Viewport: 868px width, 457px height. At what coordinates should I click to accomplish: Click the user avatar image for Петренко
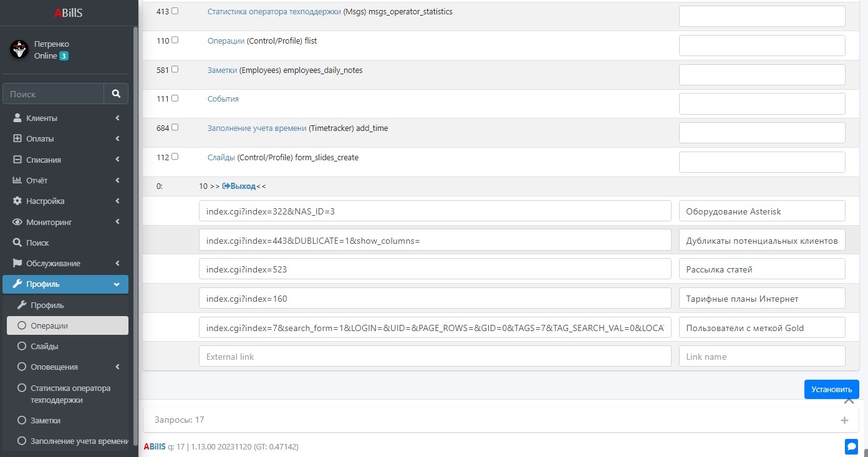pyautogui.click(x=19, y=50)
